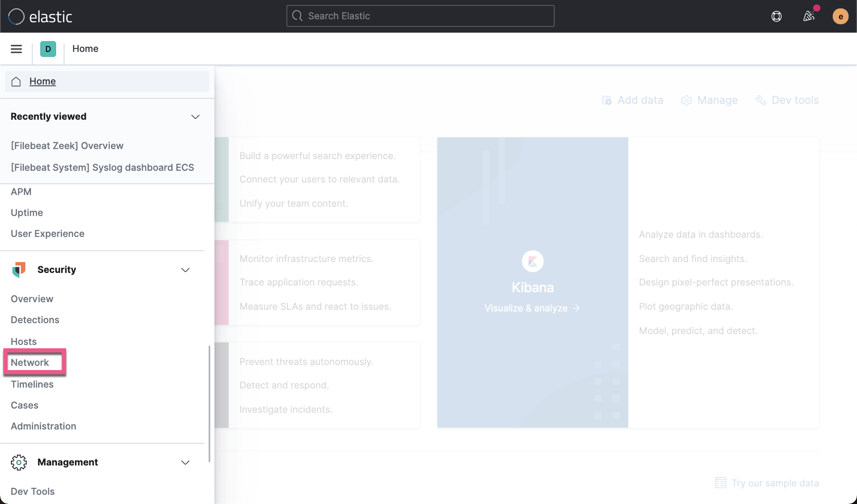The width and height of the screenshot is (857, 504).
Task: Open the newsfeed party-popper icon
Action: [x=809, y=16]
